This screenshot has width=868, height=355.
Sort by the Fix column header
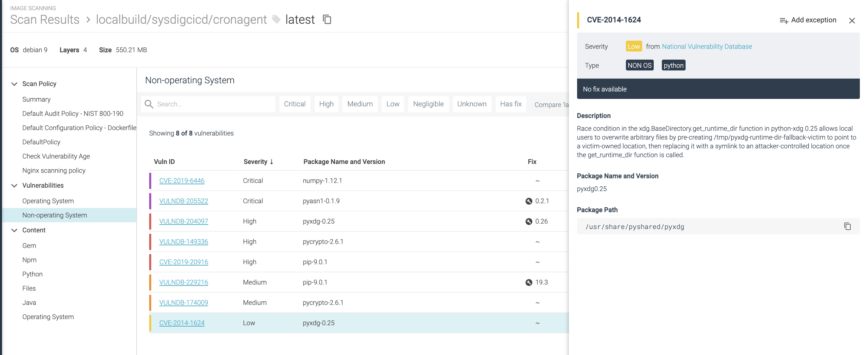coord(532,162)
